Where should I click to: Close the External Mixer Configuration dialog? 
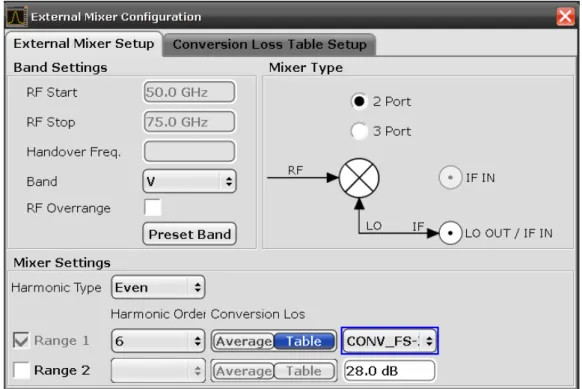(565, 17)
